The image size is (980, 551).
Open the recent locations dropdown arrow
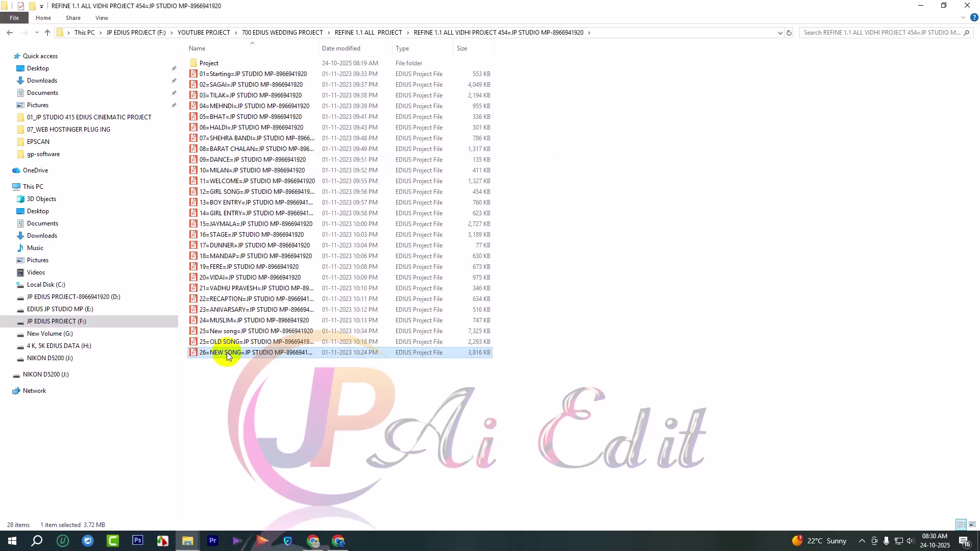[x=37, y=33]
